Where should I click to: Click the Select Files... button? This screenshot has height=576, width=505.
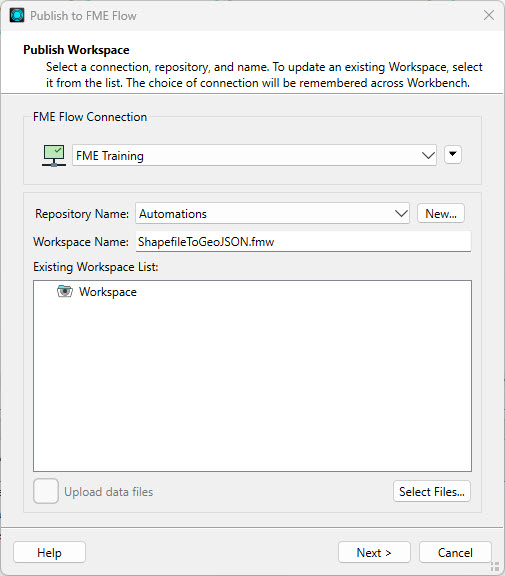point(432,491)
